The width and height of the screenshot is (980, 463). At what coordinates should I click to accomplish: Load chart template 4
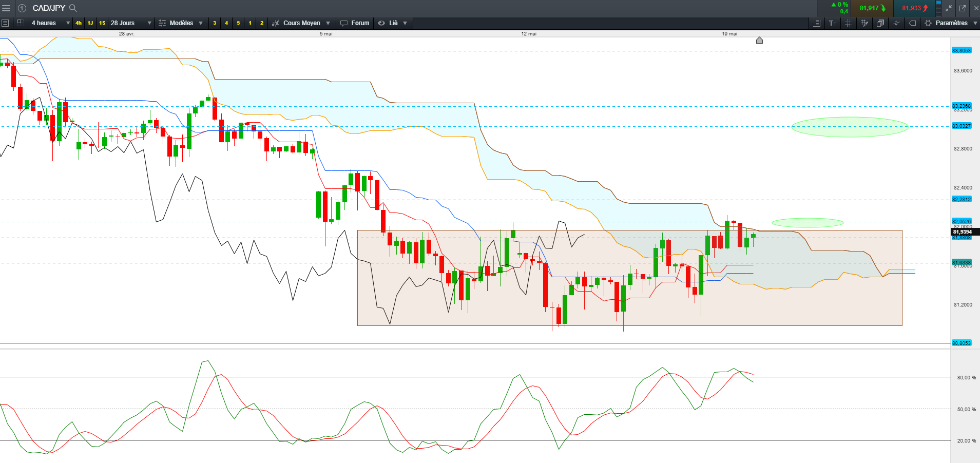pos(226,23)
